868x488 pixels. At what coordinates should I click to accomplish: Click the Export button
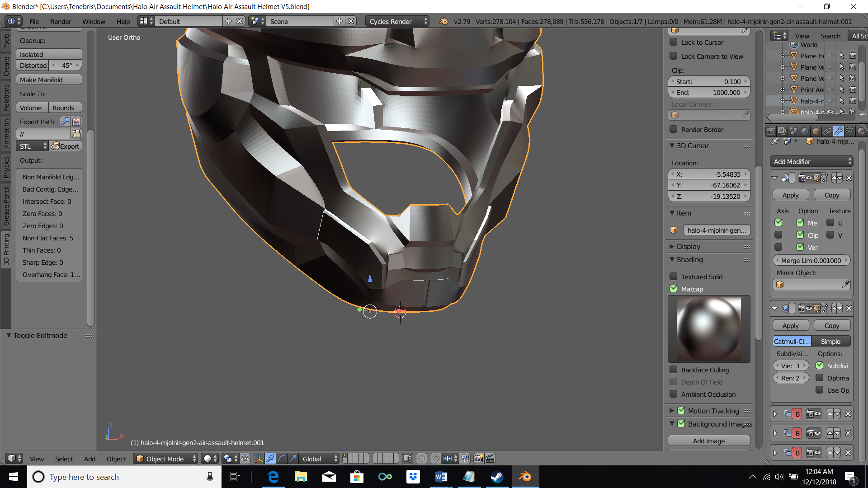pos(66,146)
